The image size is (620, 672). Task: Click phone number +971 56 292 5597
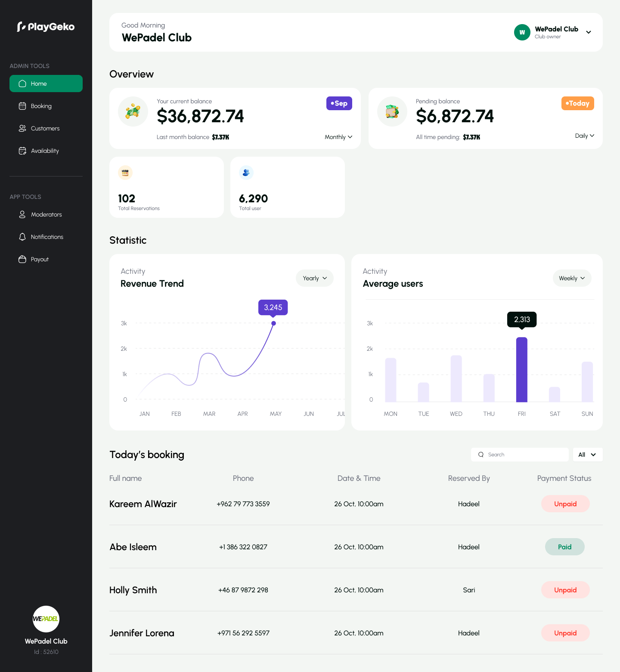(243, 633)
